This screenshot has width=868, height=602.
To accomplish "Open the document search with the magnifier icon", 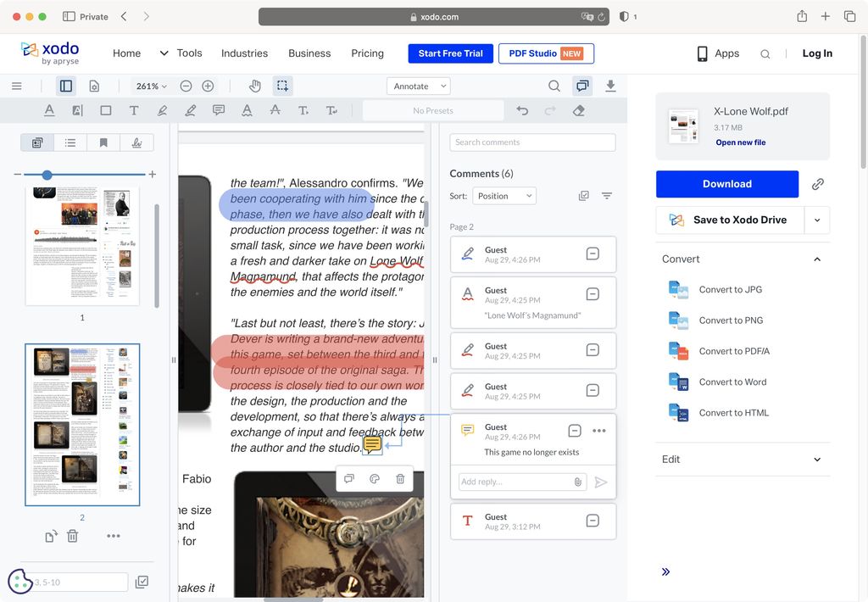I will [x=554, y=86].
